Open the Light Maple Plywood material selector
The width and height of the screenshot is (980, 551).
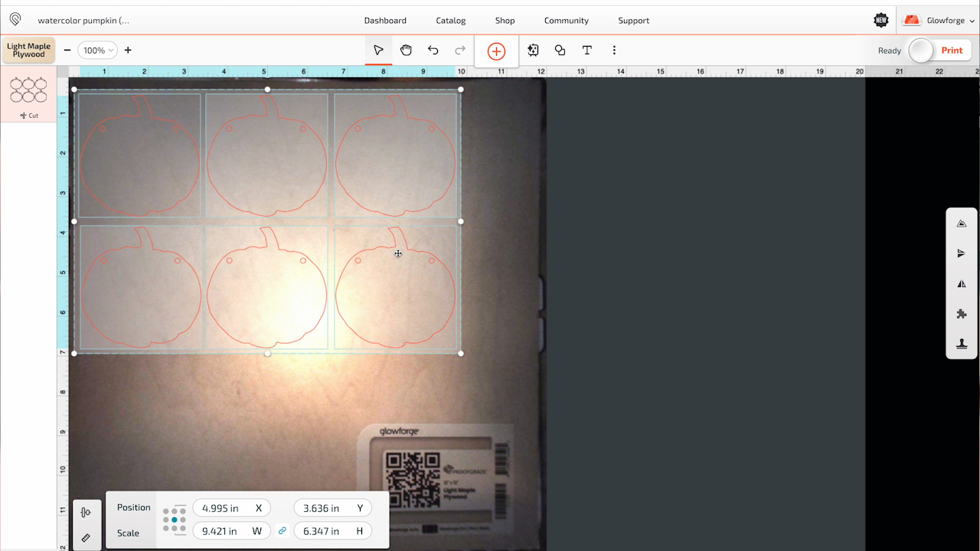pos(29,51)
